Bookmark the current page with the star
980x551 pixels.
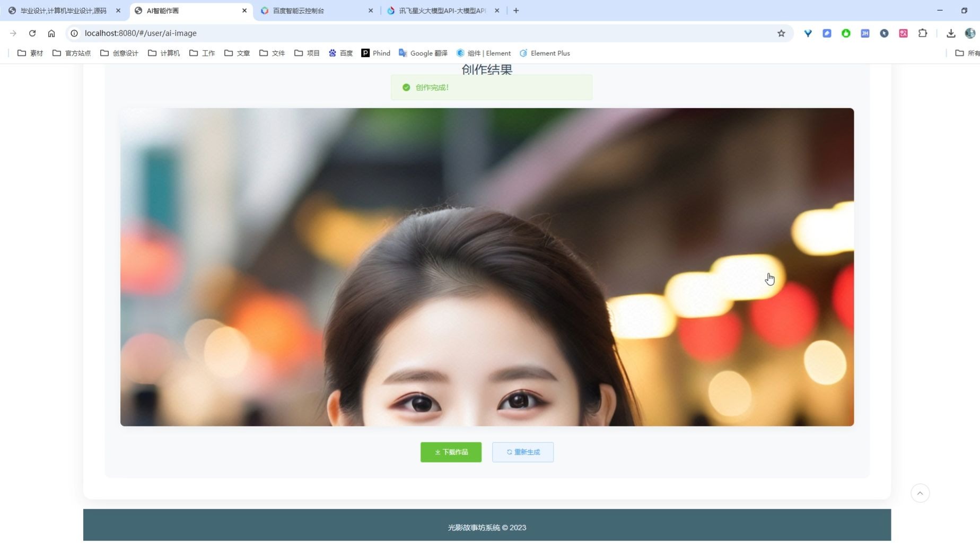coord(781,33)
